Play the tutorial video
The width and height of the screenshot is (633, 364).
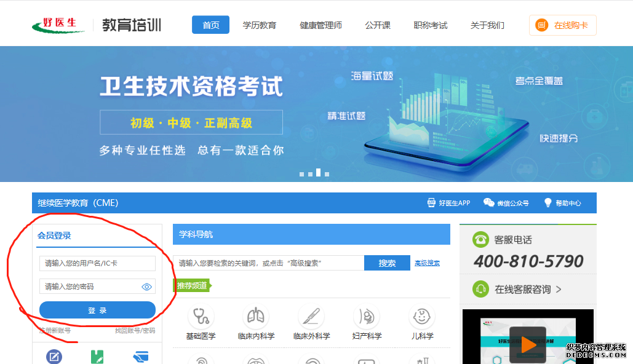click(528, 344)
